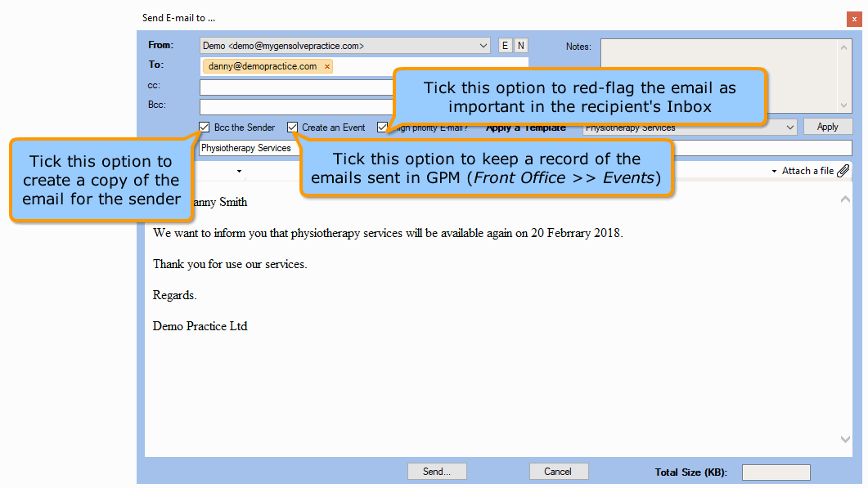This screenshot has width=868, height=488.
Task: Click the paperclip attach icon
Action: click(843, 171)
